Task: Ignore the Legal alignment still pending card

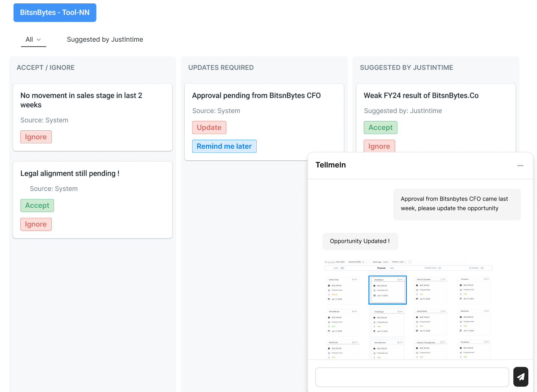Action: coord(36,224)
